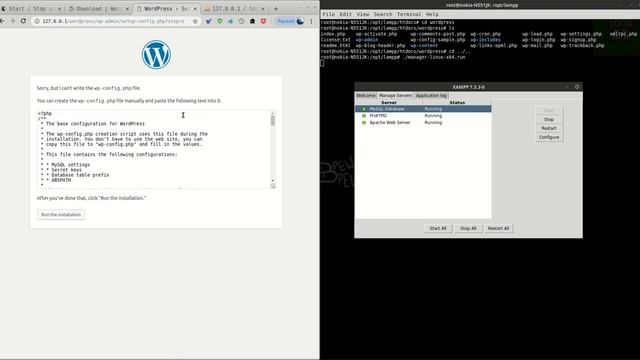Click Stop All in XAMPP

[x=468, y=229]
